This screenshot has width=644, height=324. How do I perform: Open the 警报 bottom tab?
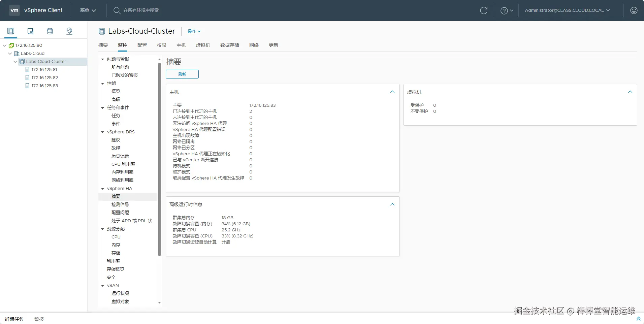coord(39,319)
